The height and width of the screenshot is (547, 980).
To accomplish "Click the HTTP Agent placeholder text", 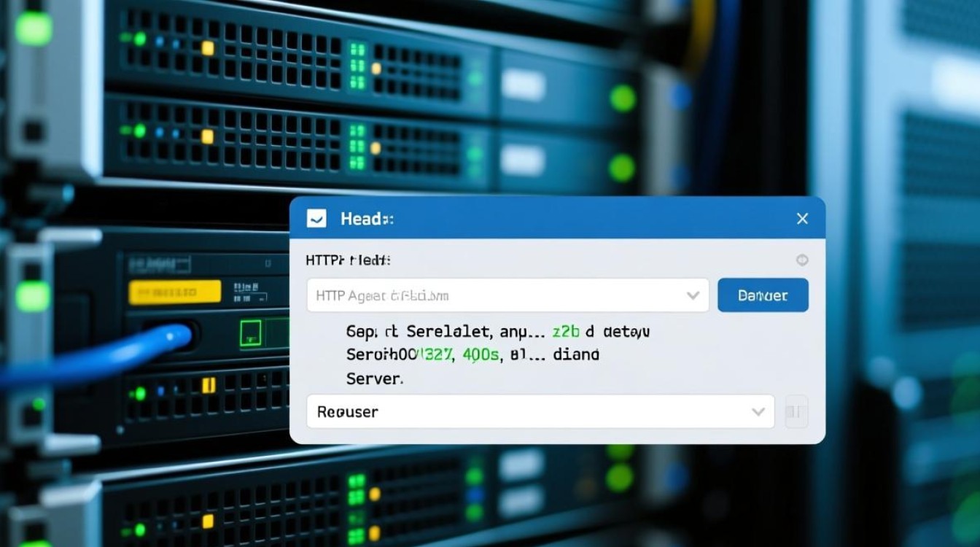I will [x=382, y=296].
